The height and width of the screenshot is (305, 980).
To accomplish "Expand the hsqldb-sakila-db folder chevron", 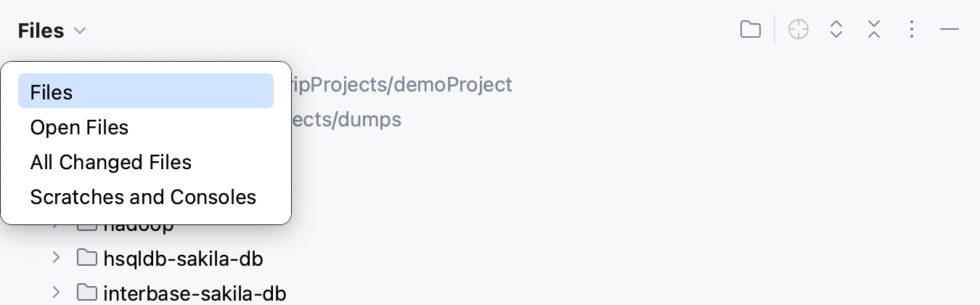I will [x=57, y=259].
